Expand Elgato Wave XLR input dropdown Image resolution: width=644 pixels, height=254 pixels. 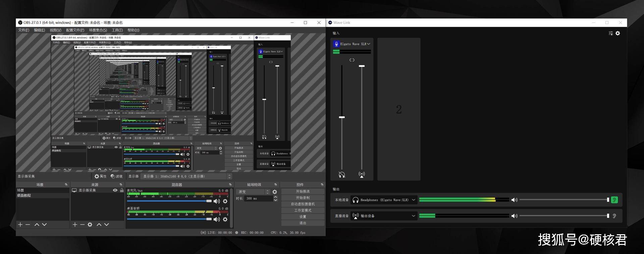coord(368,44)
